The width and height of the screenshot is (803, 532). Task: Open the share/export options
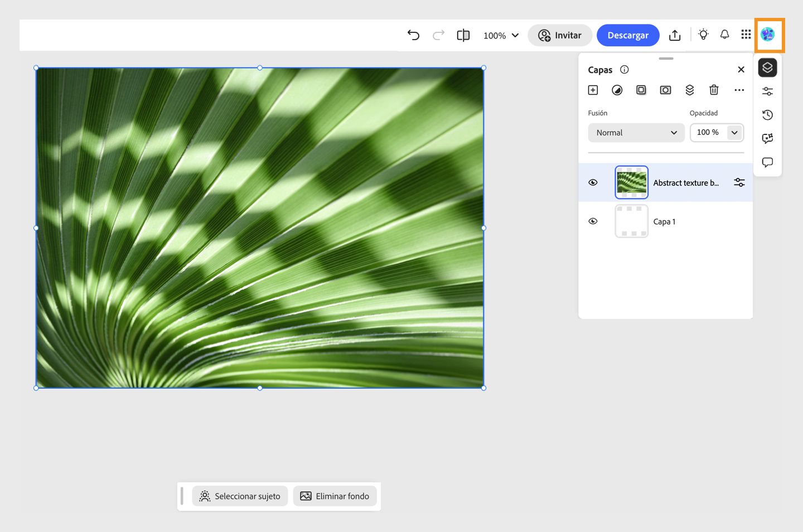[x=675, y=35]
